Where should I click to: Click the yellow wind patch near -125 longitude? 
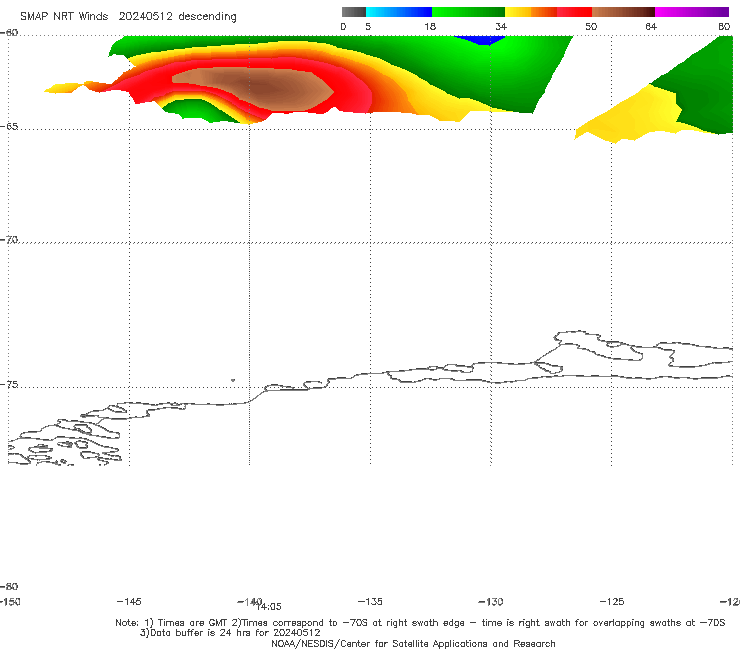click(630, 116)
